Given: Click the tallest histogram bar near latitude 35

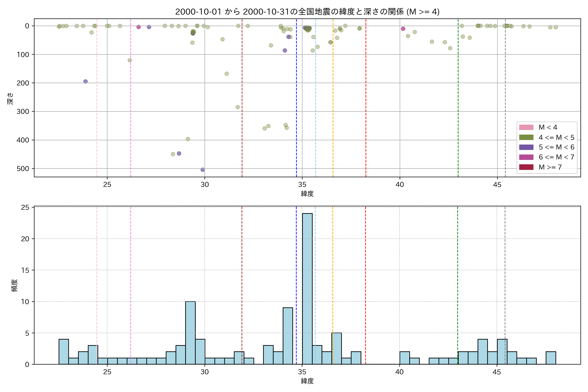Looking at the screenshot, I should [x=307, y=289].
